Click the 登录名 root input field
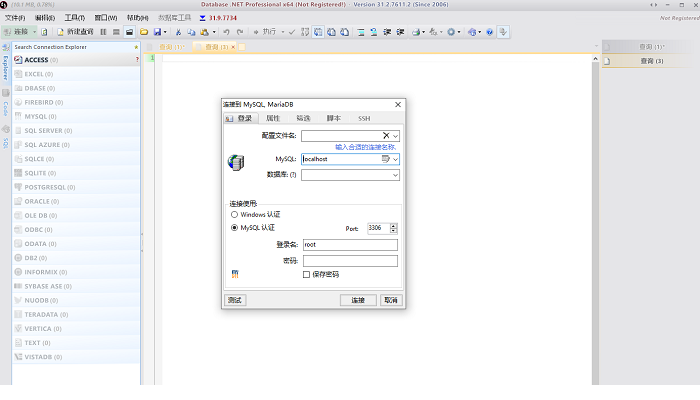 350,245
